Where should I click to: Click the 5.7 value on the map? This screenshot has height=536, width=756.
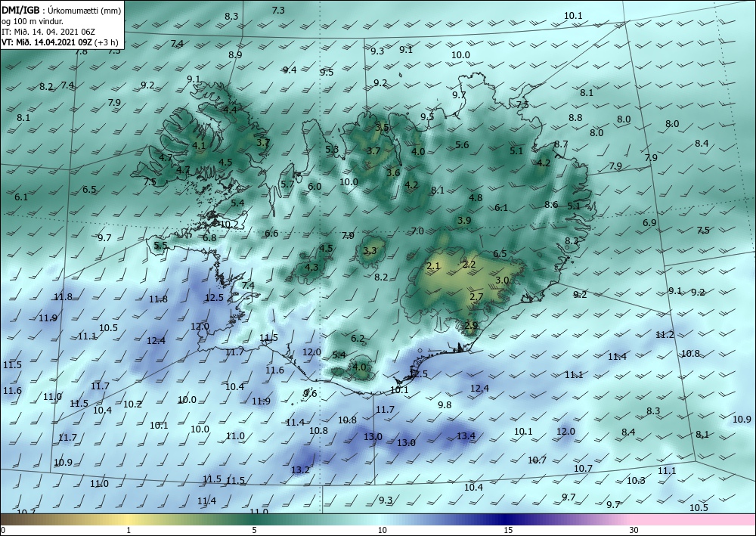click(x=287, y=184)
